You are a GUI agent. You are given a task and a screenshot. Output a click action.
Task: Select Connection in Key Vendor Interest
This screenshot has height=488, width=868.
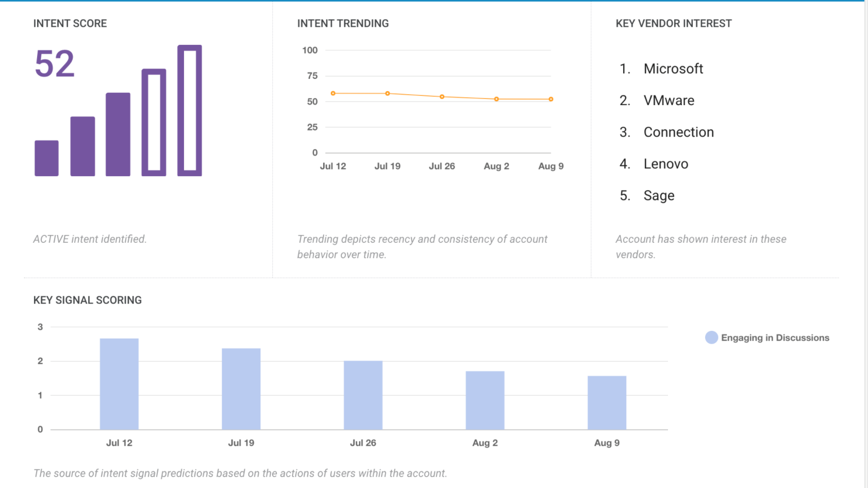point(678,132)
